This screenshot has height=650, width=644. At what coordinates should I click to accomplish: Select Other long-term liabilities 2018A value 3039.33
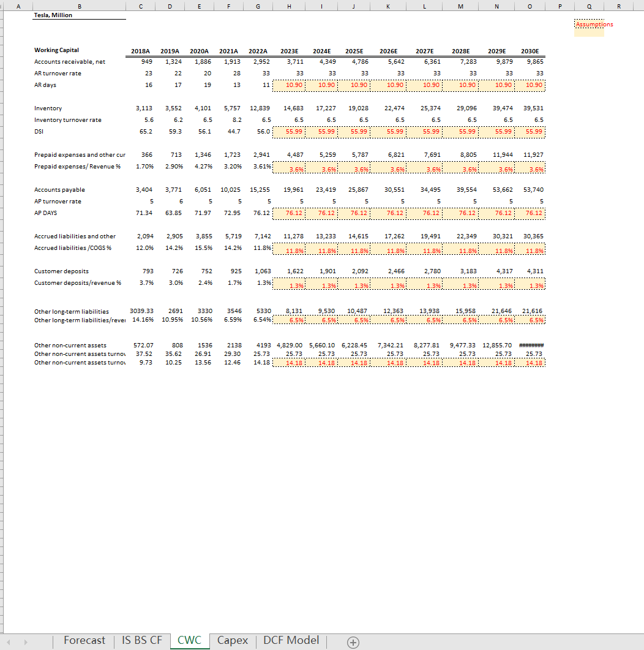[140, 311]
